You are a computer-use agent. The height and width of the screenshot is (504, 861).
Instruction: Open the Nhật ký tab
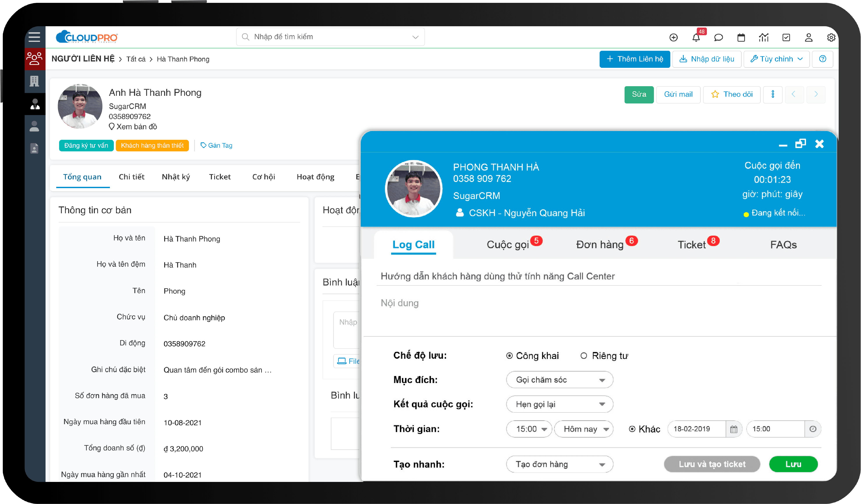tap(176, 177)
